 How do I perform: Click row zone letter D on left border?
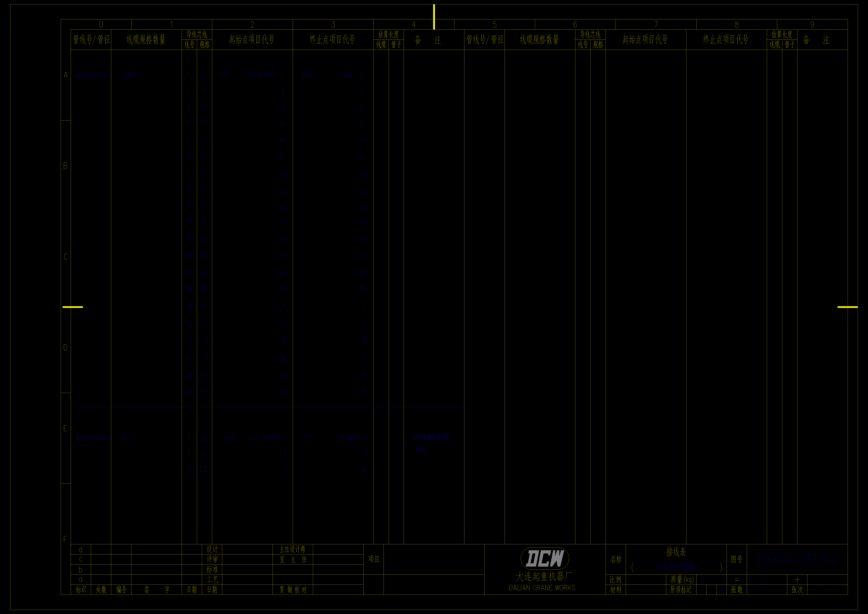(x=65, y=348)
